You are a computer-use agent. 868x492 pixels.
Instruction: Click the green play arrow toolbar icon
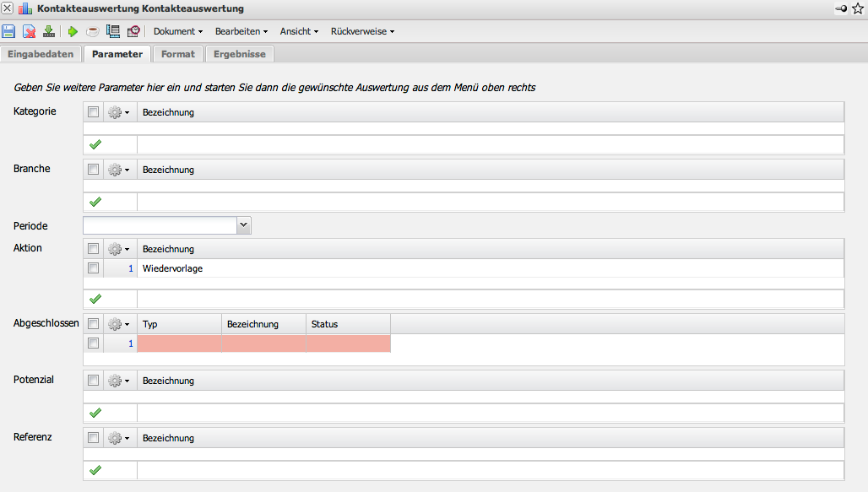pos(73,31)
